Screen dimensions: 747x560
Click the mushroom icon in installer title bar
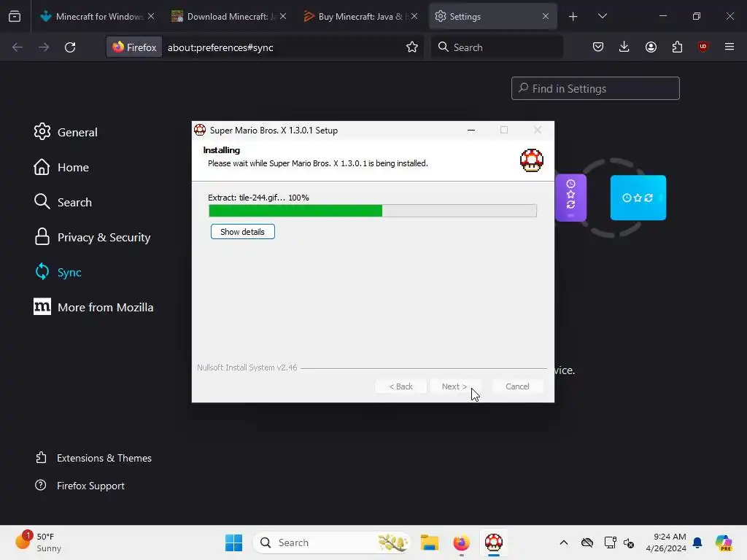point(200,130)
